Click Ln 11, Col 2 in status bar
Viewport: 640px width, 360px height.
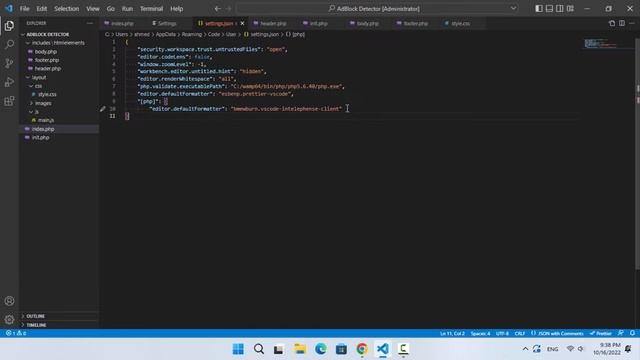452,333
